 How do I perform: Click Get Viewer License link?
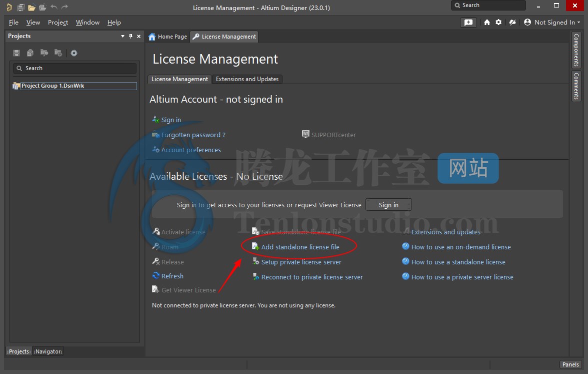[188, 290]
